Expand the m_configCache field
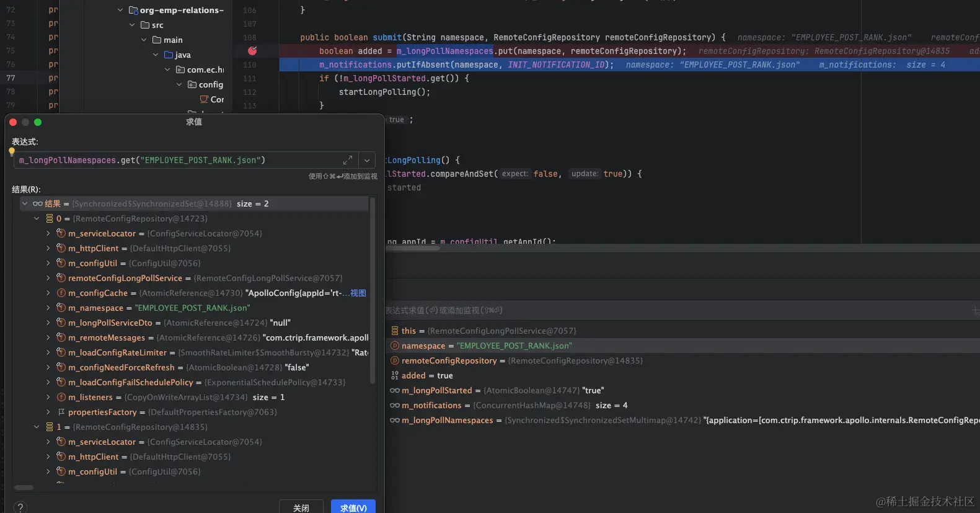Image resolution: width=980 pixels, height=513 pixels. pos(48,293)
